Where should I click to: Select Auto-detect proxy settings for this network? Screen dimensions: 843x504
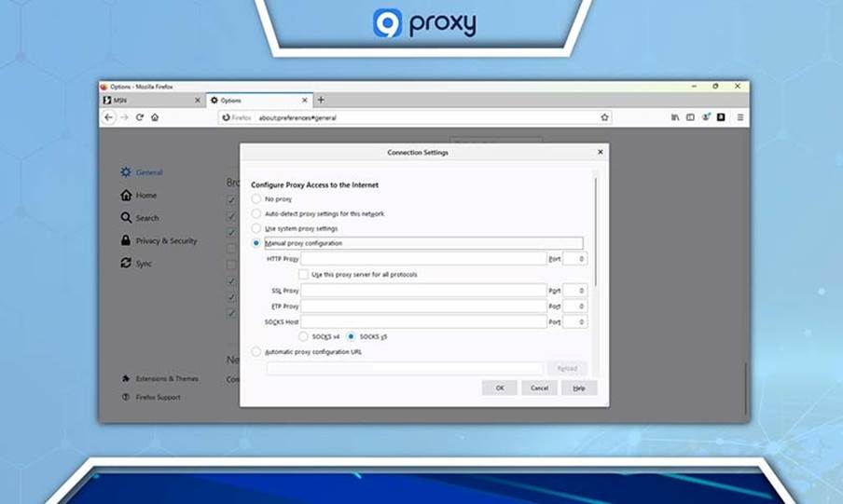256,213
